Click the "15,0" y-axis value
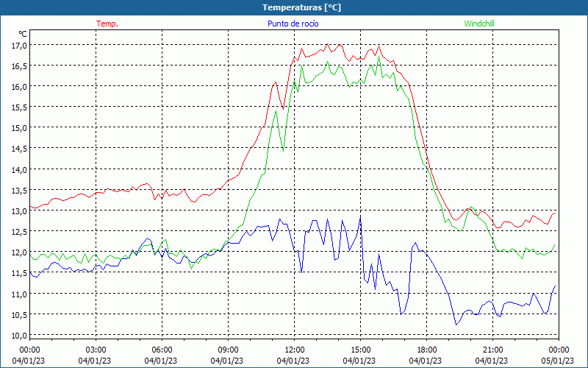Viewport: 588px width, 368px height. point(20,128)
